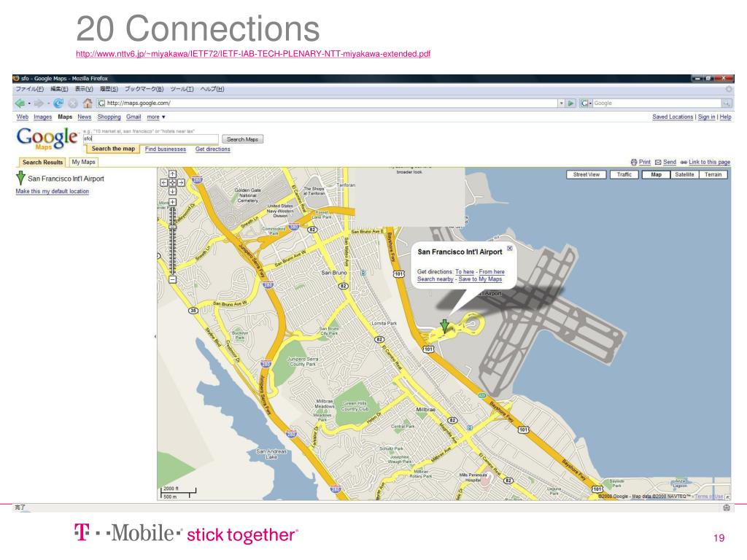747x560 pixels.
Task: Click the Search Maps button
Action: pos(242,139)
